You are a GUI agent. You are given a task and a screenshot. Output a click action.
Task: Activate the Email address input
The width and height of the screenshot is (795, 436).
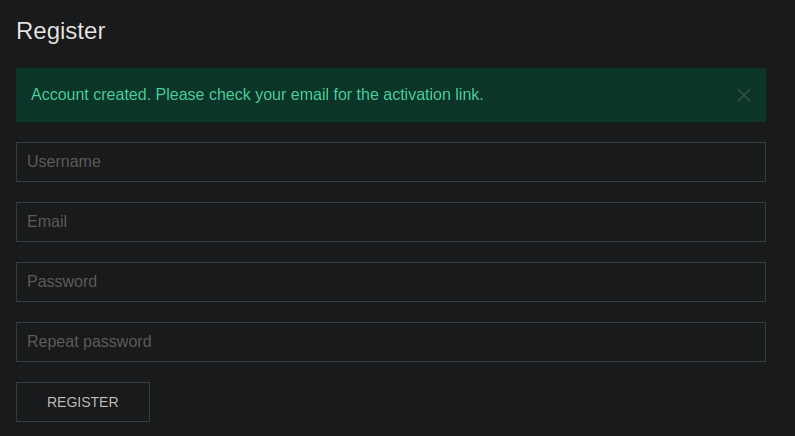(390, 222)
